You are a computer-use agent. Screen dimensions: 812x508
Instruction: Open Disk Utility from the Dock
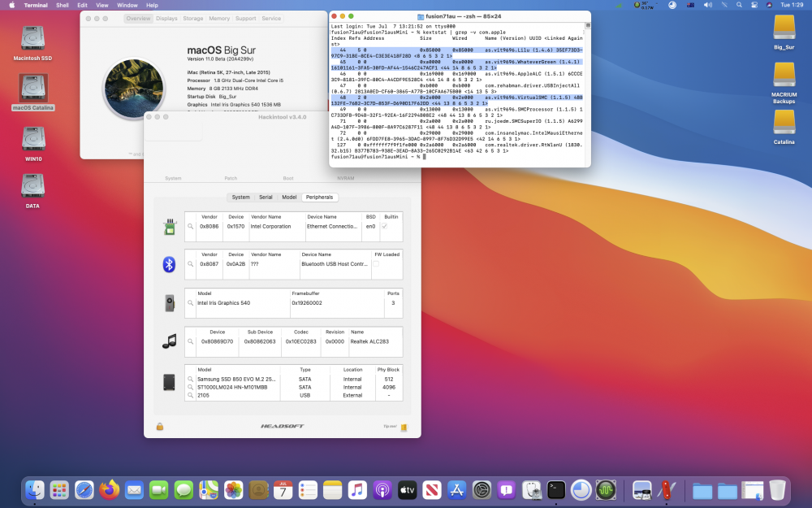531,490
